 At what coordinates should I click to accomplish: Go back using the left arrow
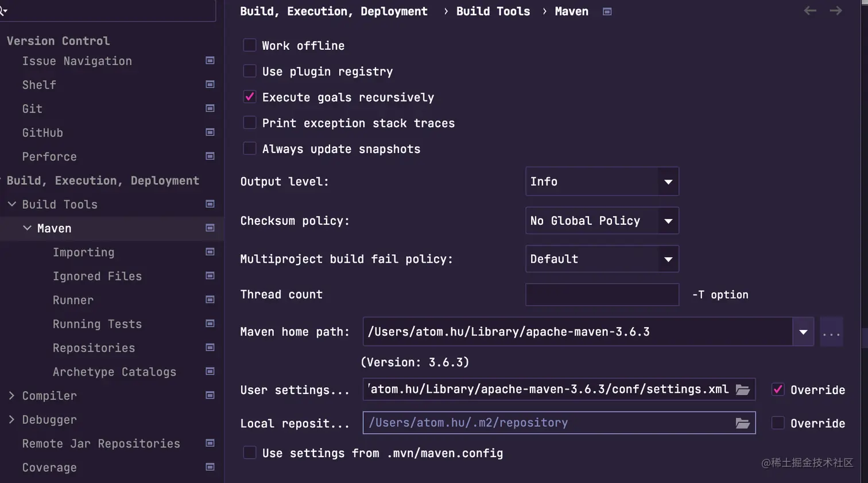(x=810, y=11)
